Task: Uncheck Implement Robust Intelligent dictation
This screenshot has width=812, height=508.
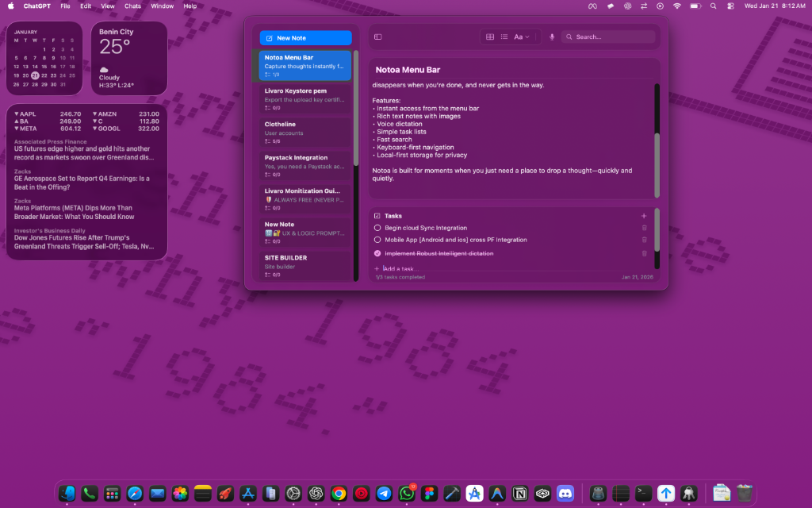Action: click(x=376, y=253)
